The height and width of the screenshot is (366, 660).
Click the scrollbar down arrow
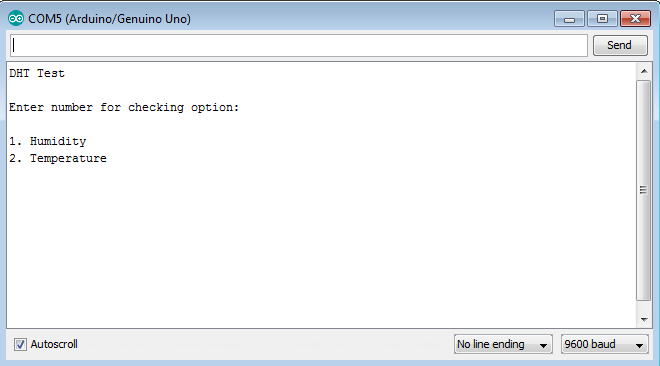[x=644, y=320]
